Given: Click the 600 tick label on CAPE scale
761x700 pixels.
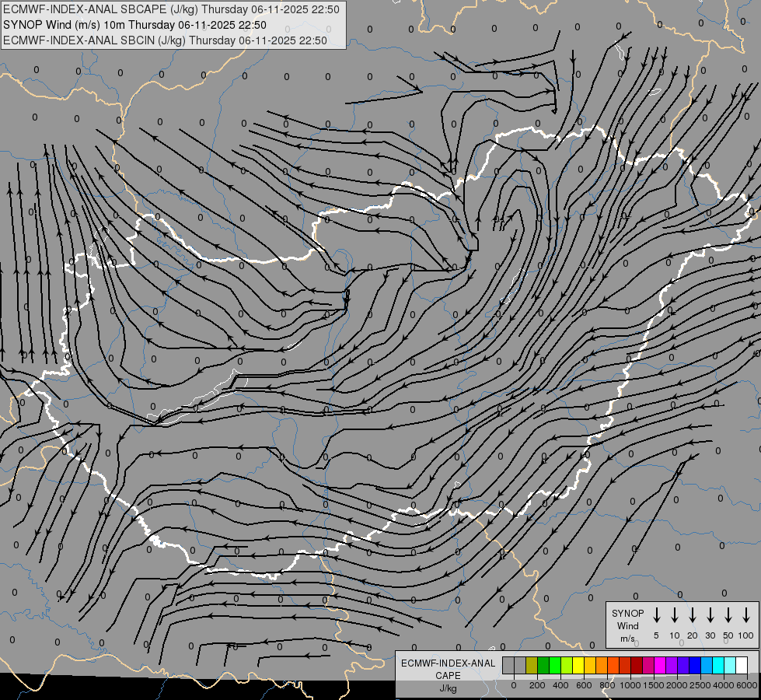Looking at the screenshot, I should pyautogui.click(x=584, y=685).
